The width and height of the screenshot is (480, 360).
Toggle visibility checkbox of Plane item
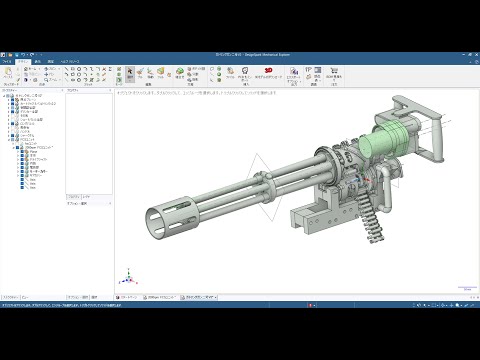point(22,151)
